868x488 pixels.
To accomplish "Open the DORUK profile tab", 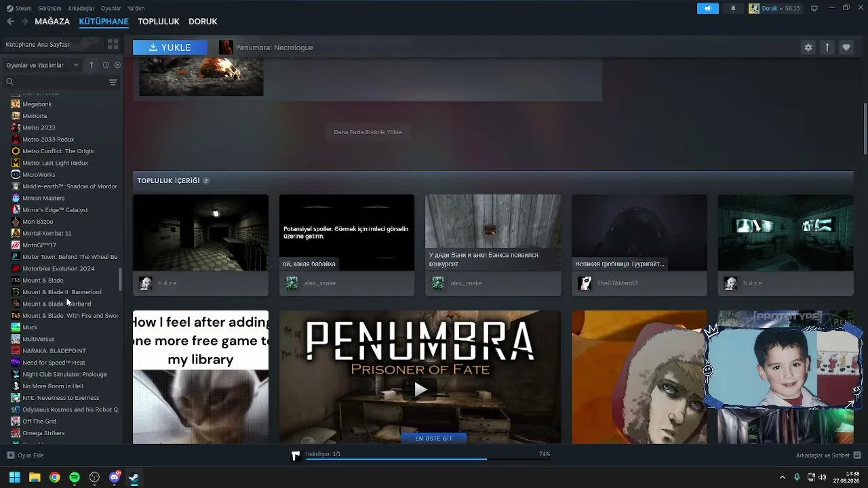I will pos(203,22).
